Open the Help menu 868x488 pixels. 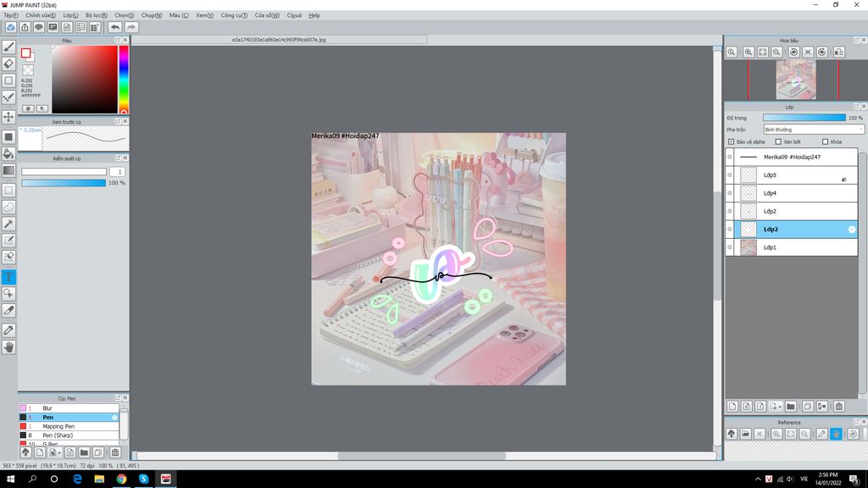(314, 15)
